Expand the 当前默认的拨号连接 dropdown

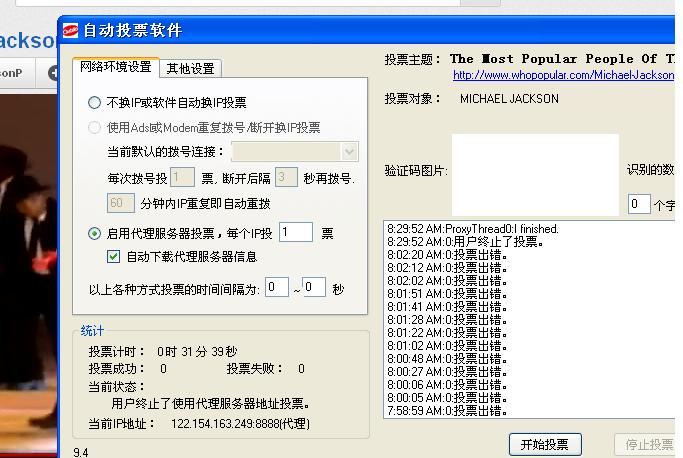349,151
